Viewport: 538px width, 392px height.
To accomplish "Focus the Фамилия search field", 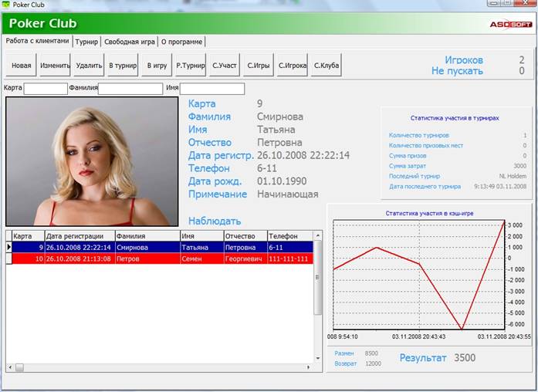I will 130,89.
